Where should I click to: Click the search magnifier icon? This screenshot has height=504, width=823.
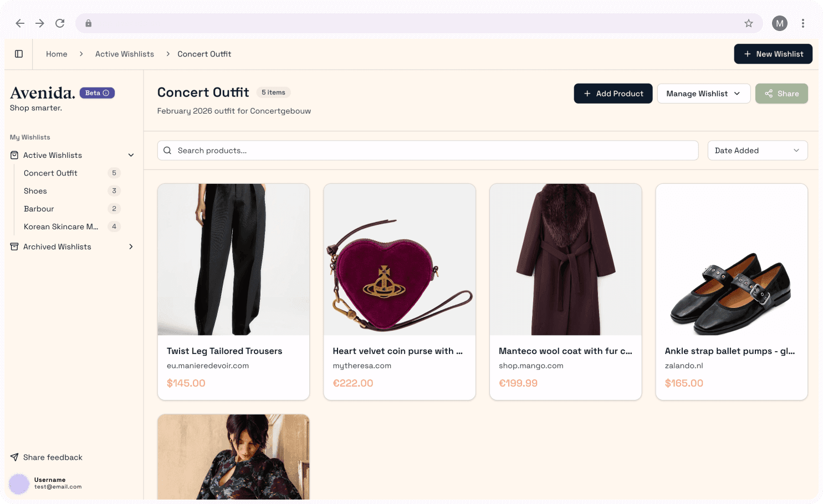click(x=167, y=151)
